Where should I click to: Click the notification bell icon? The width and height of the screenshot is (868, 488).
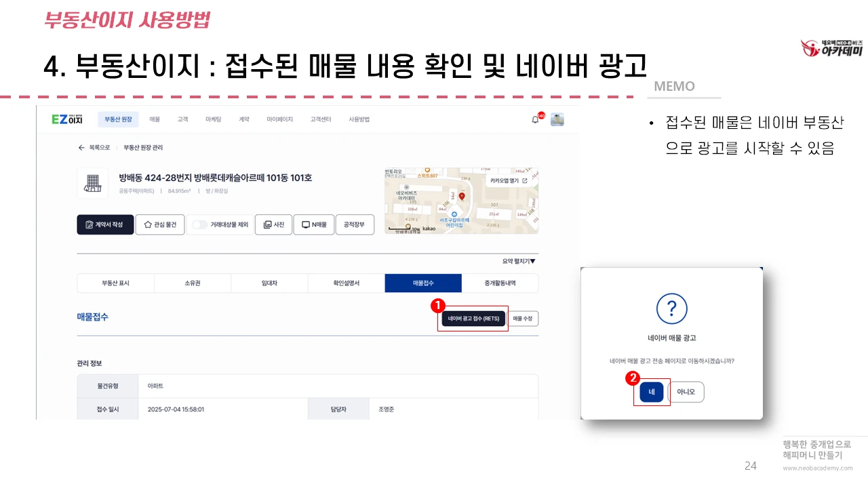(535, 120)
